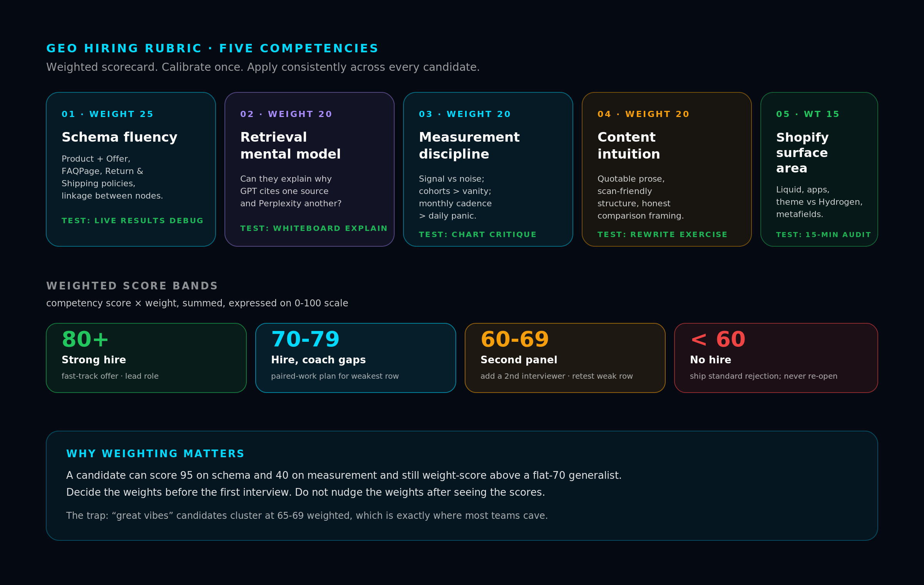The width and height of the screenshot is (924, 585).
Task: Click the Measurement discipline card heading
Action: tap(469, 145)
